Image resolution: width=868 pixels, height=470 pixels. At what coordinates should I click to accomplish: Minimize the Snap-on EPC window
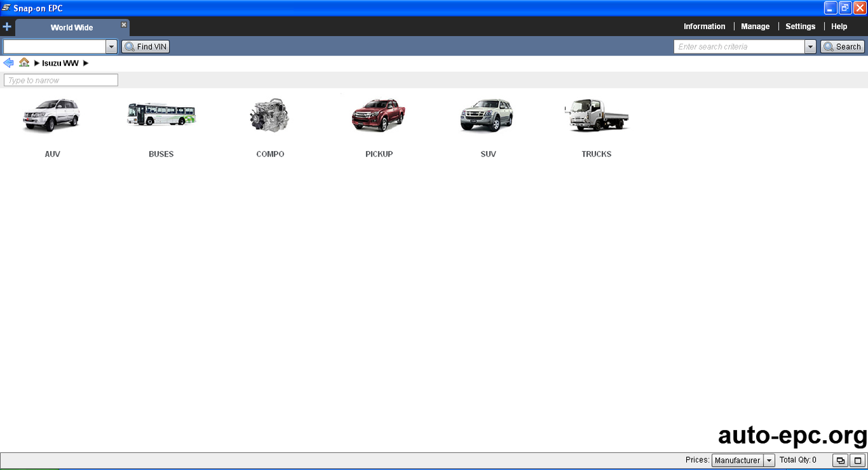(831, 8)
